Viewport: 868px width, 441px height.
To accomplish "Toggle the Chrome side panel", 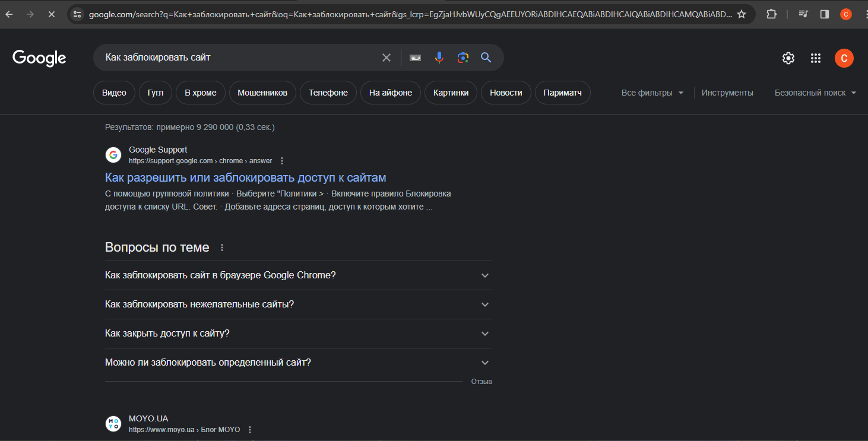I will click(x=824, y=14).
